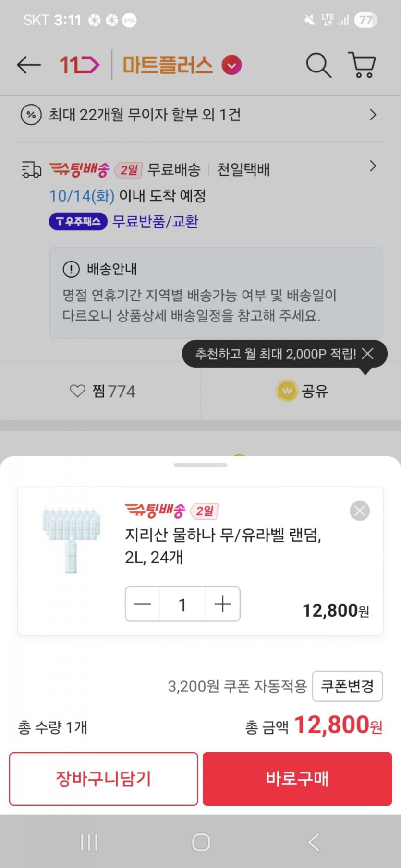Decrease quantity with minus button
Viewport: 401px width, 868px height.
[x=143, y=604]
